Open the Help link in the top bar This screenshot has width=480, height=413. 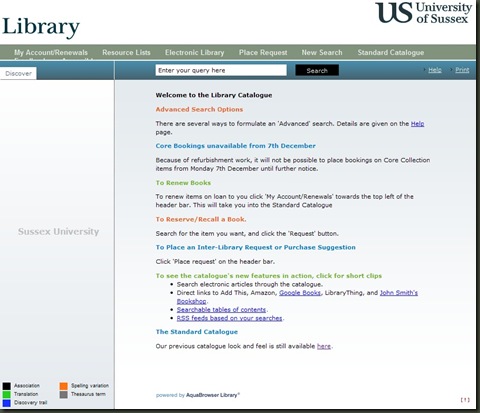point(435,70)
